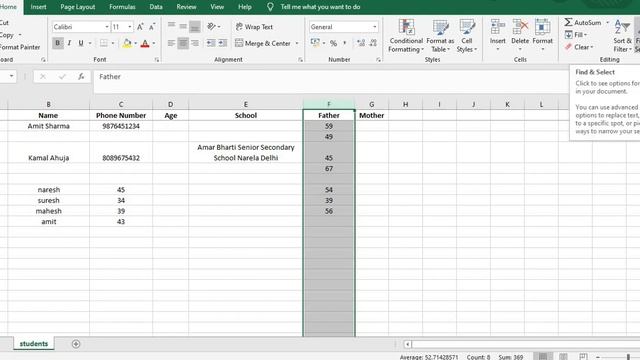The width and height of the screenshot is (640, 360).
Task: Open the Insert ribbon tab
Action: 38,7
